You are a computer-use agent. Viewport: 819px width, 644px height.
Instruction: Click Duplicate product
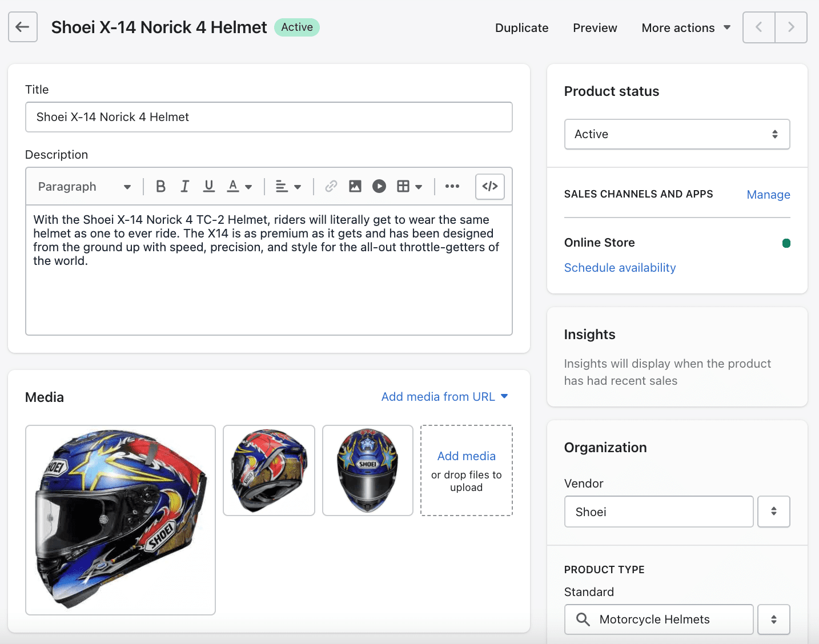pos(521,28)
